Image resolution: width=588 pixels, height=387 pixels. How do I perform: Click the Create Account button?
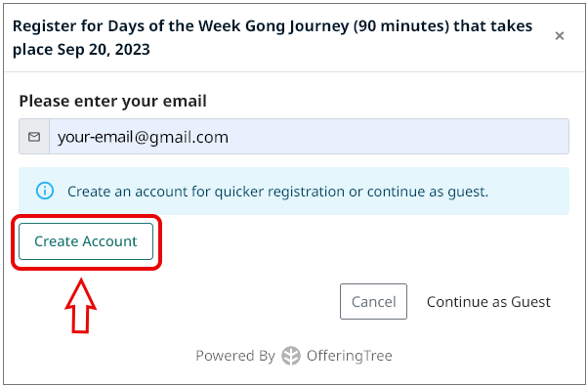[86, 241]
